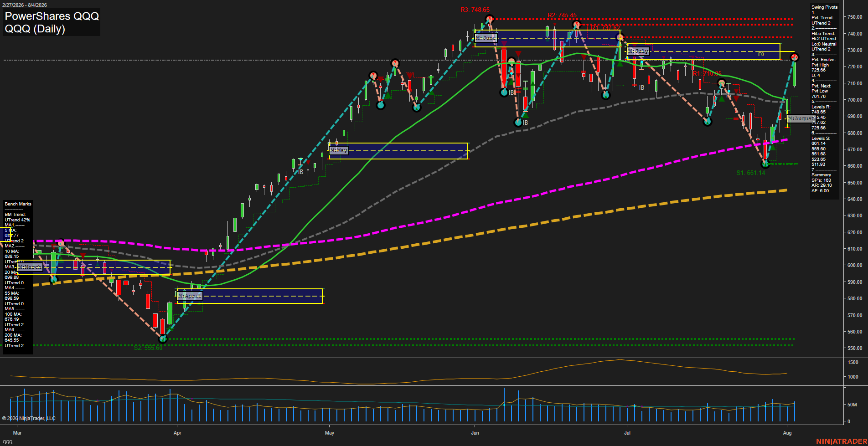This screenshot has height=446, width=868.
Task: Click the AR: 29.10 summary value
Action: click(x=821, y=185)
